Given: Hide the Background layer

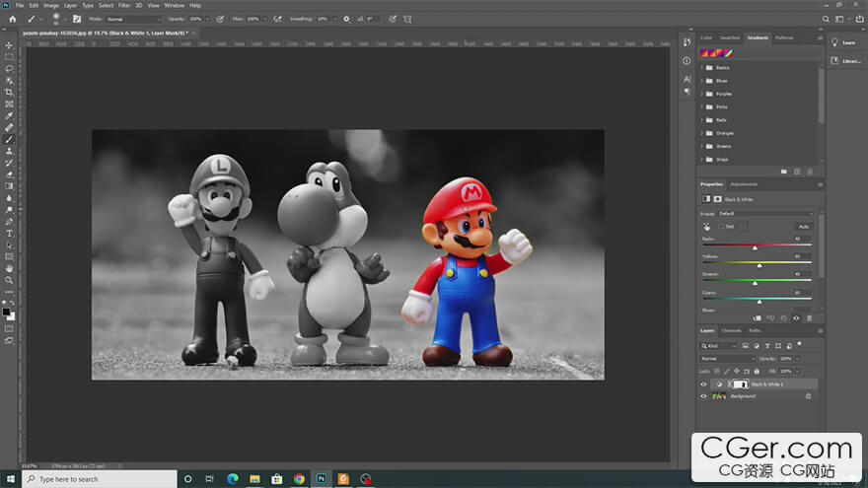Looking at the screenshot, I should point(703,396).
